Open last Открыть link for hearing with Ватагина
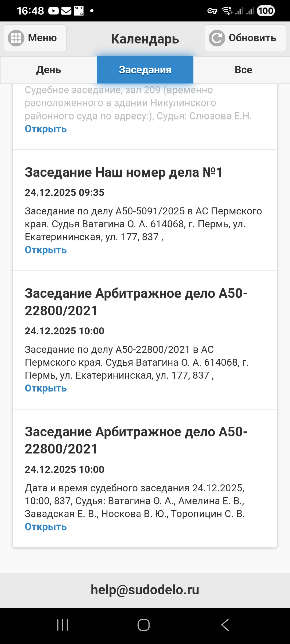 [x=46, y=527]
